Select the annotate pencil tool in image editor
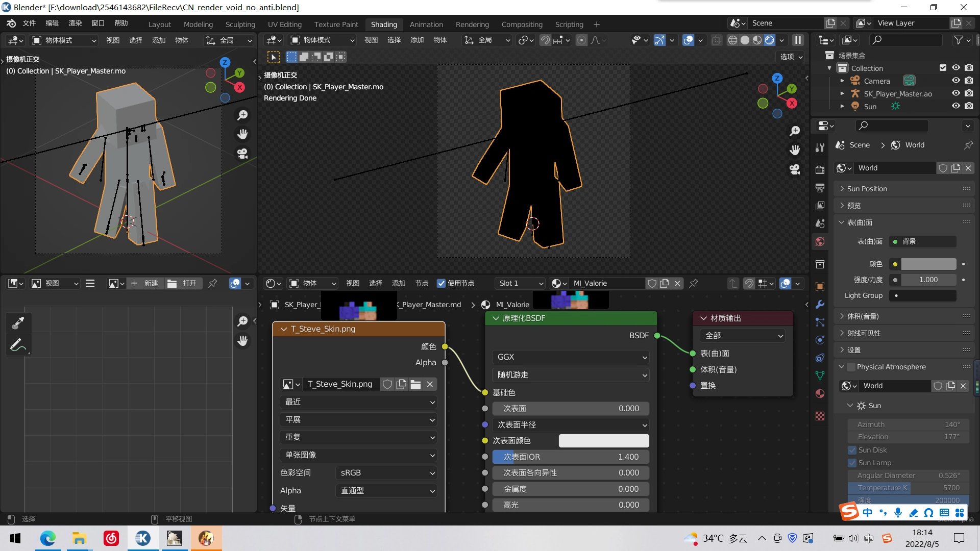The width and height of the screenshot is (980, 551). point(18,346)
